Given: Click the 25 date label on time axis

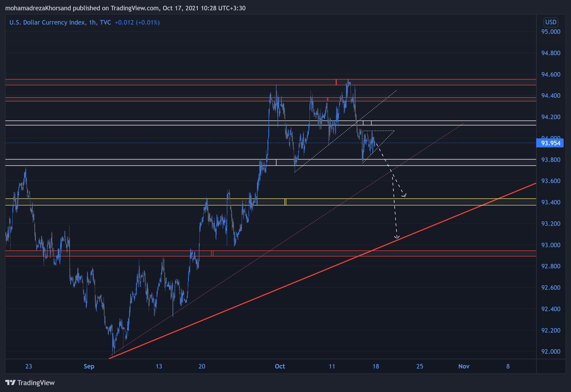Looking at the screenshot, I should click(420, 366).
